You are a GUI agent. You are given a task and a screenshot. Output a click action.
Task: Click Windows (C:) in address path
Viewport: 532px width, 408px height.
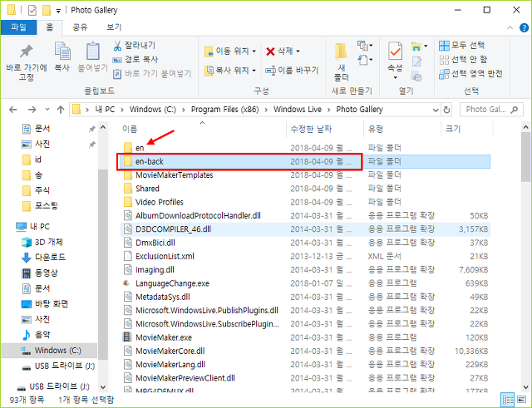coord(153,110)
